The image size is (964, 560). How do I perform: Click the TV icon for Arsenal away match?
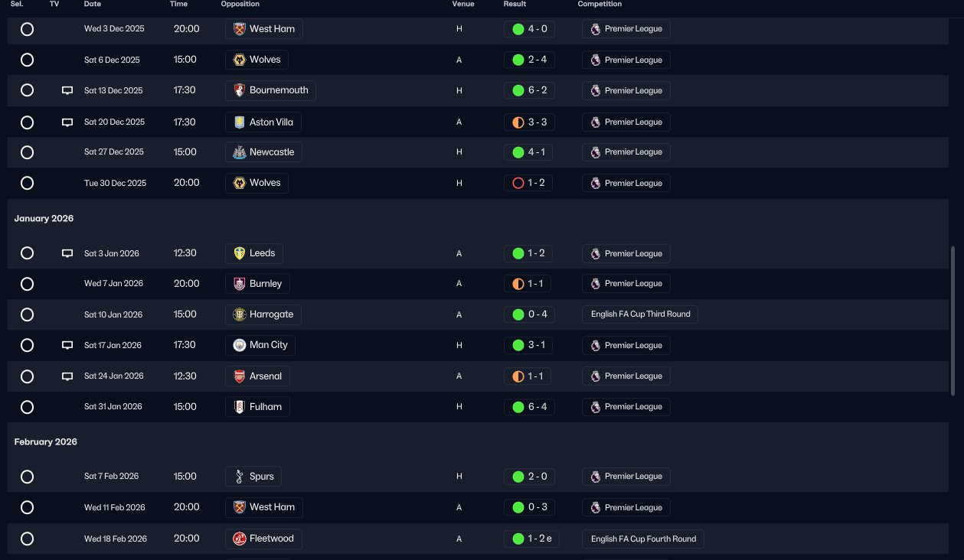(67, 376)
